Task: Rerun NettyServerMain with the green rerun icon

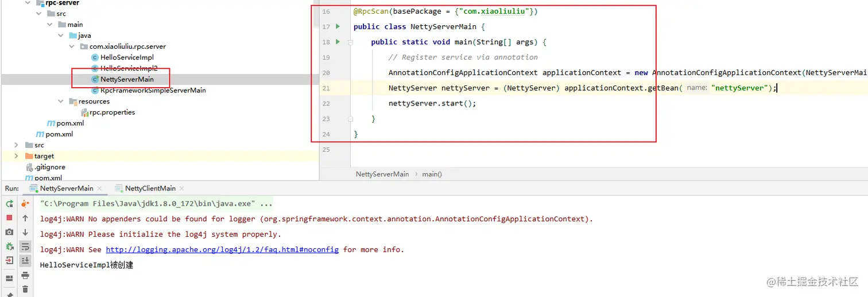Action: [x=9, y=204]
